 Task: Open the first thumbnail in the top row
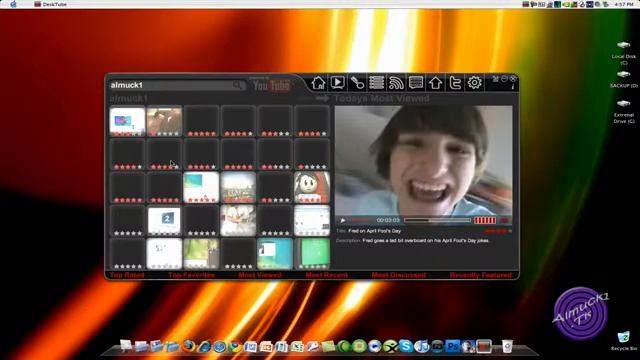[127, 121]
